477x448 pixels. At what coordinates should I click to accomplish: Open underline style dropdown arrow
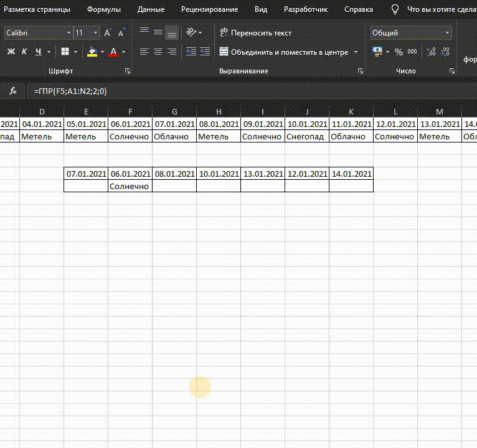click(49, 52)
